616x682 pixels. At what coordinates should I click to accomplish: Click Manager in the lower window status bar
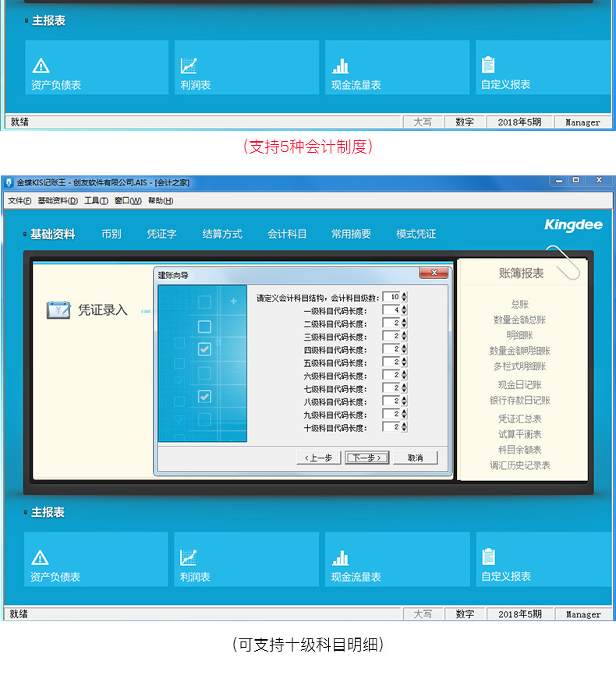tap(583, 614)
